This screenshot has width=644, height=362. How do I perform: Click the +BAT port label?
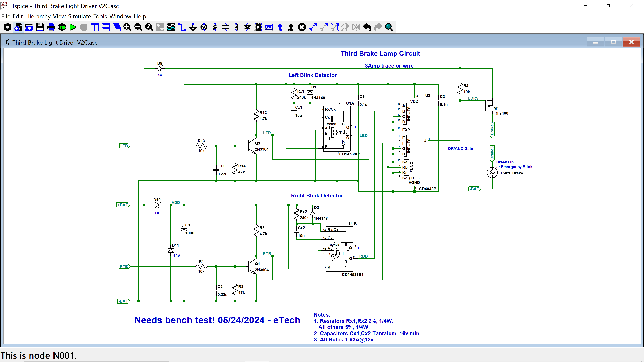click(x=123, y=205)
